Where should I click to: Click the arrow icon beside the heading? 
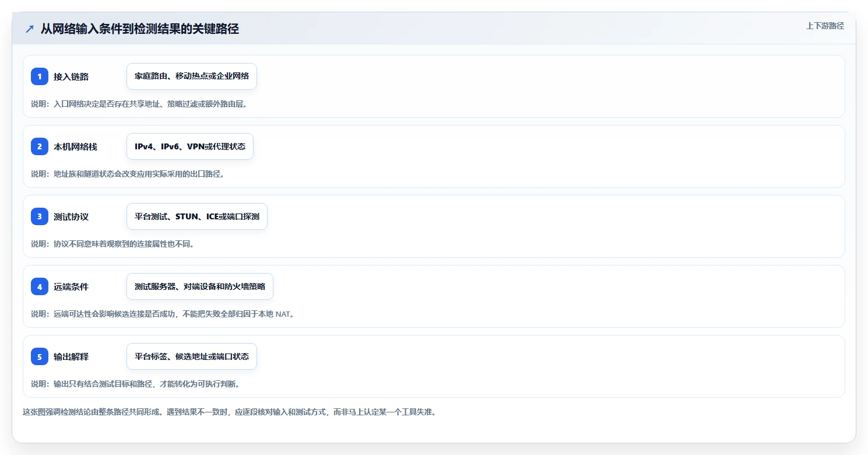coord(30,29)
